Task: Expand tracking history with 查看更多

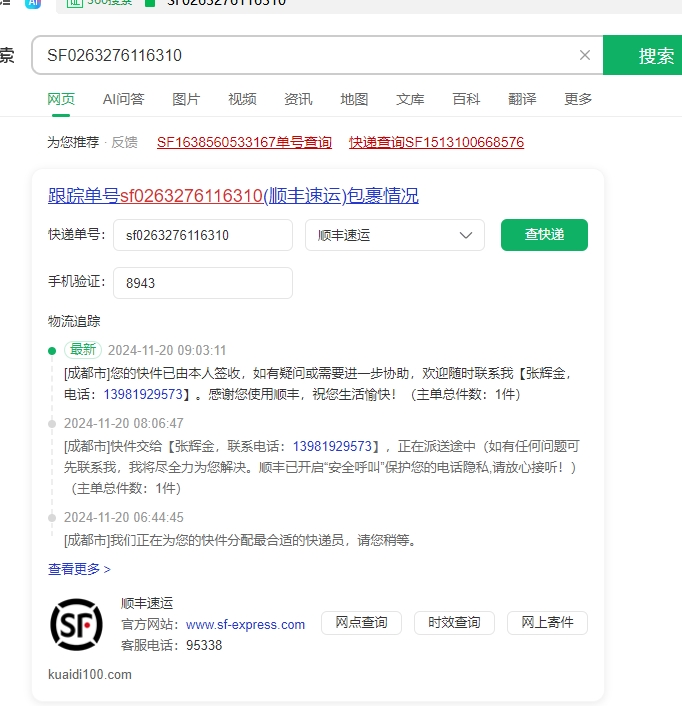Action: 79,569
